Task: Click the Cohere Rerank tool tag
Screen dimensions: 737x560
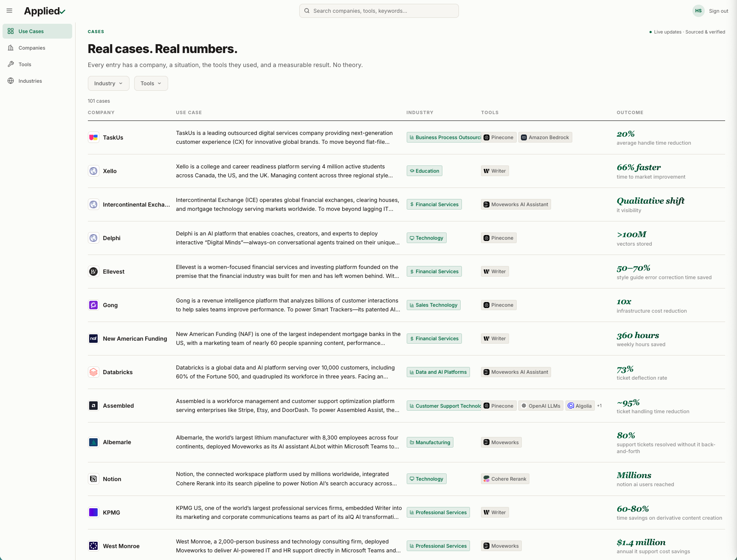Action: coord(505,479)
